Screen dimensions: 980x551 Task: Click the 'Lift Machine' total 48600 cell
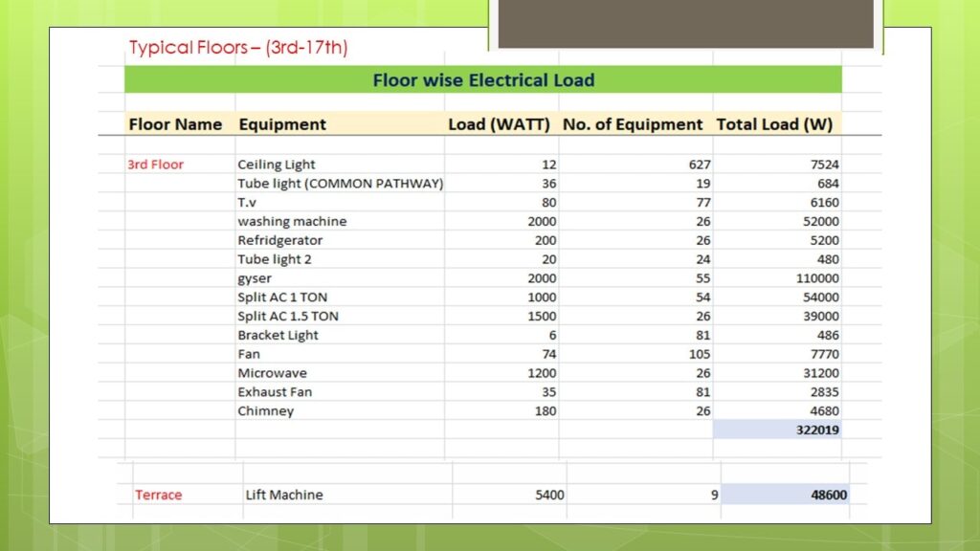click(783, 495)
